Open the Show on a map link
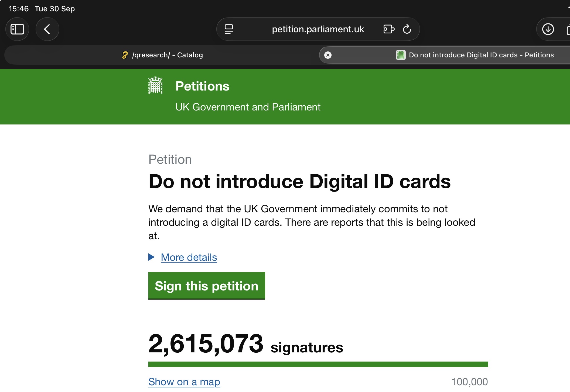Image resolution: width=570 pixels, height=392 pixels. tap(184, 382)
